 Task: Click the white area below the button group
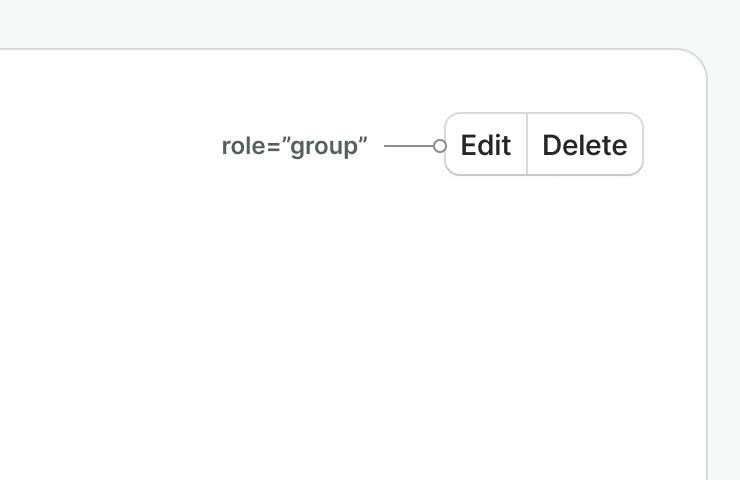(543, 283)
